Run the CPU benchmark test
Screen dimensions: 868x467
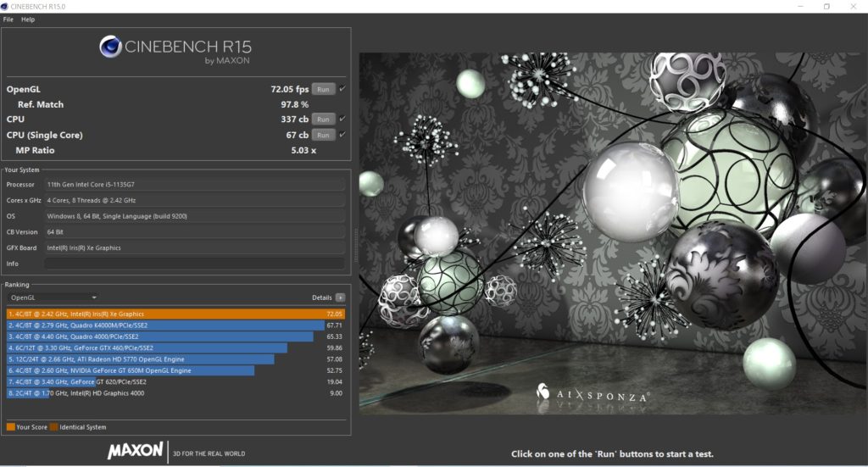pos(323,119)
